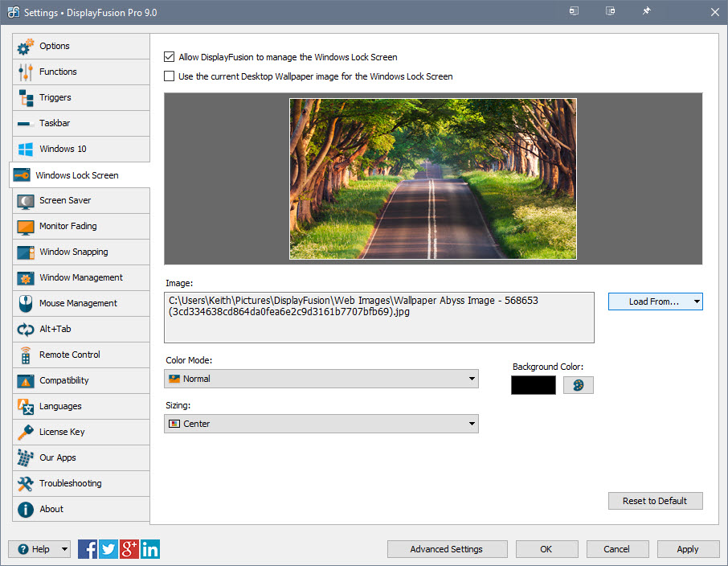Image resolution: width=728 pixels, height=566 pixels.
Task: Click the Alt+Tab sidebar icon
Action: tap(27, 329)
